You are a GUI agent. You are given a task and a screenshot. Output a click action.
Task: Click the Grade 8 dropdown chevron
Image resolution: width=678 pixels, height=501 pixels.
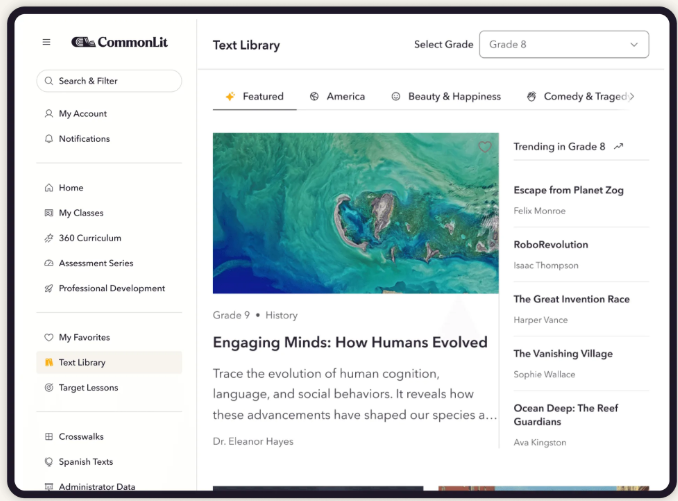point(634,45)
